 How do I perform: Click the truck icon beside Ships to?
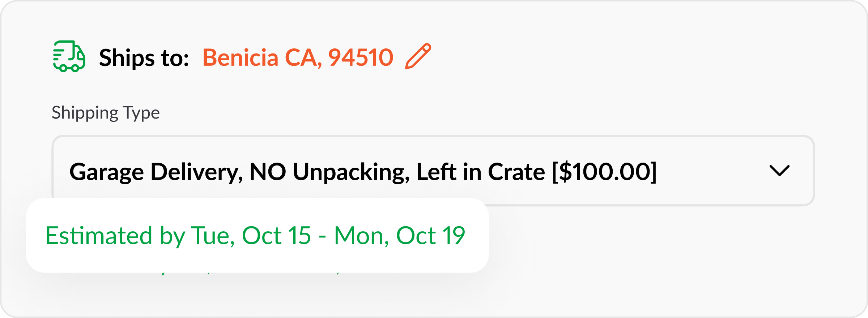click(69, 56)
